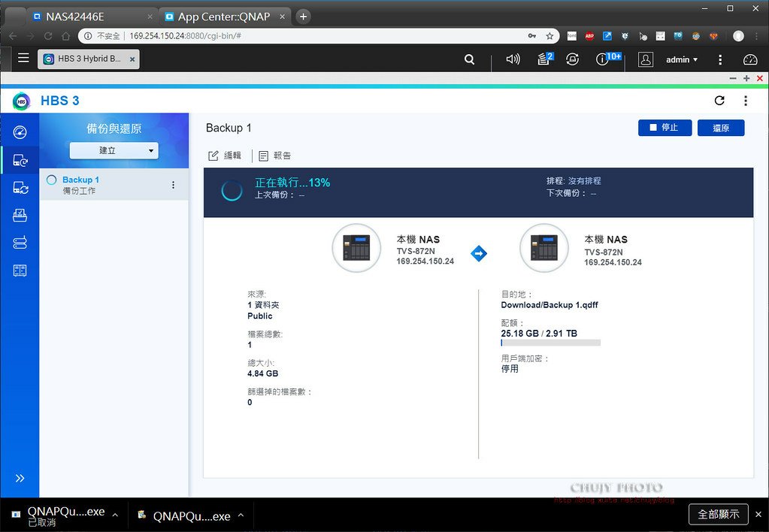This screenshot has width=769, height=532.
Task: Click the running progress spinner
Action: (x=232, y=191)
